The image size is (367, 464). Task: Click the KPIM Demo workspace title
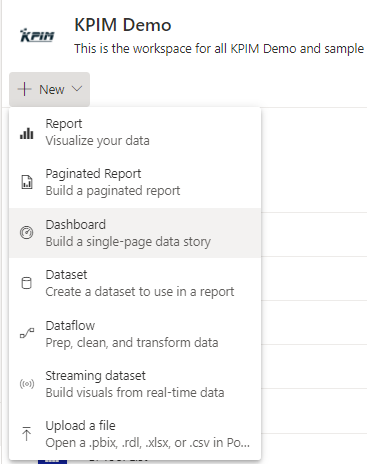point(123,25)
